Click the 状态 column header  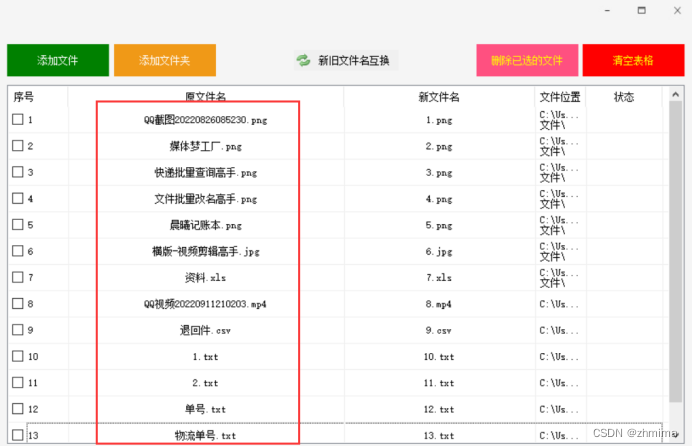click(x=624, y=97)
